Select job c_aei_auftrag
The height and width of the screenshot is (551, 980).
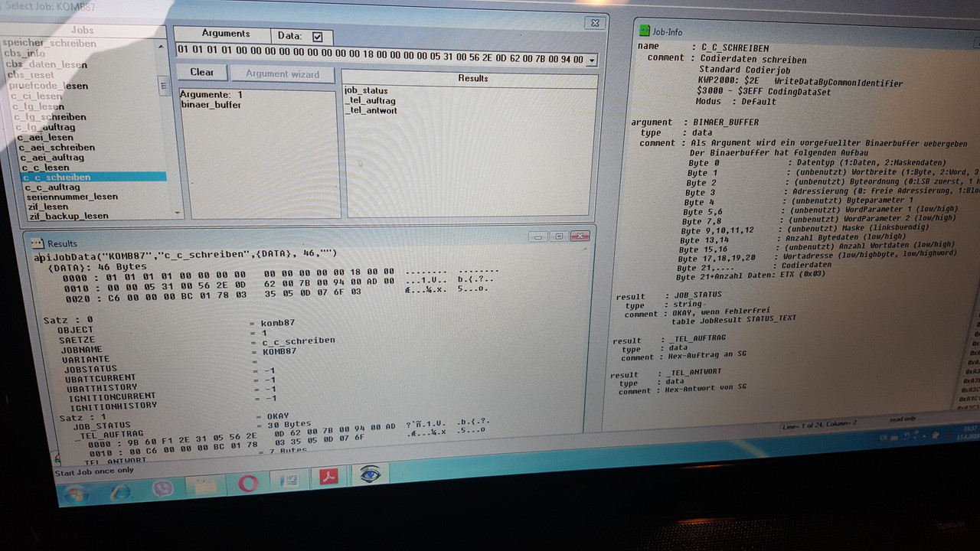click(52, 157)
